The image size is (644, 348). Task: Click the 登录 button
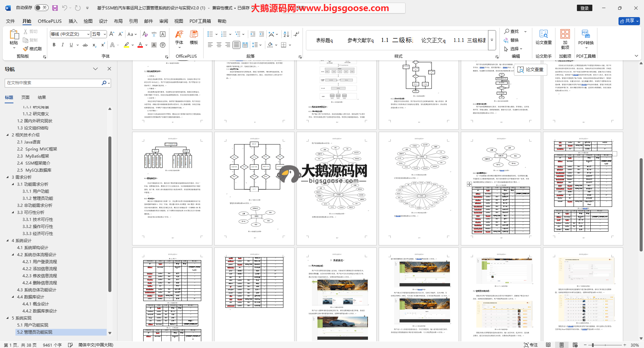click(x=585, y=8)
